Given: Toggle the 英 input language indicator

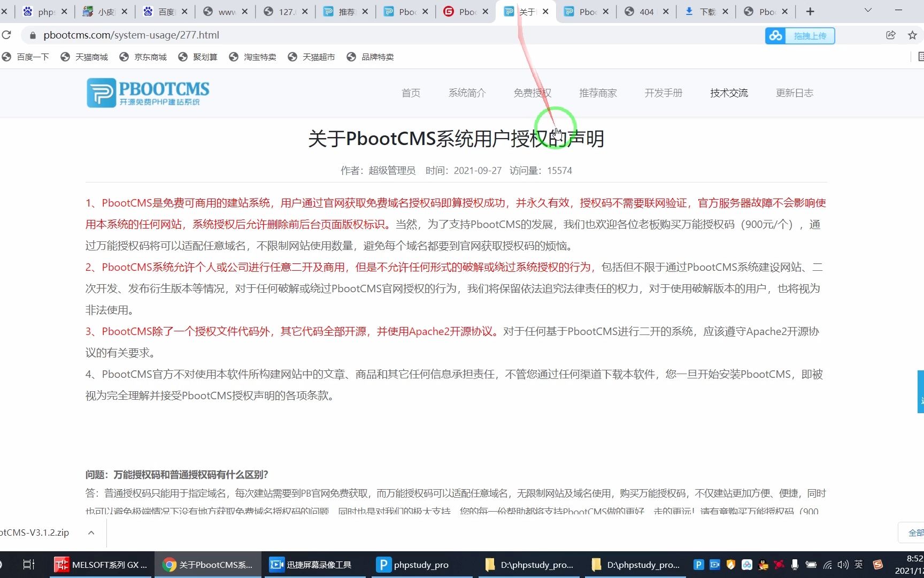Looking at the screenshot, I should pos(859,565).
